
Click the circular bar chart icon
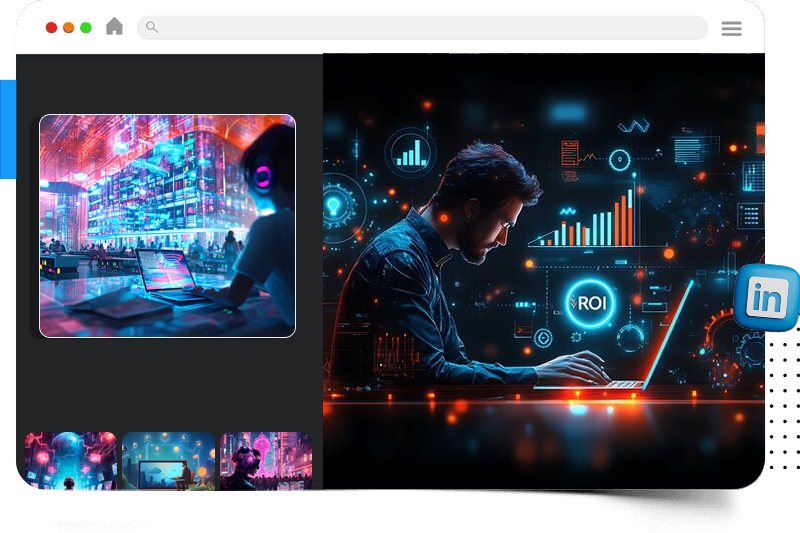pyautogui.click(x=410, y=152)
